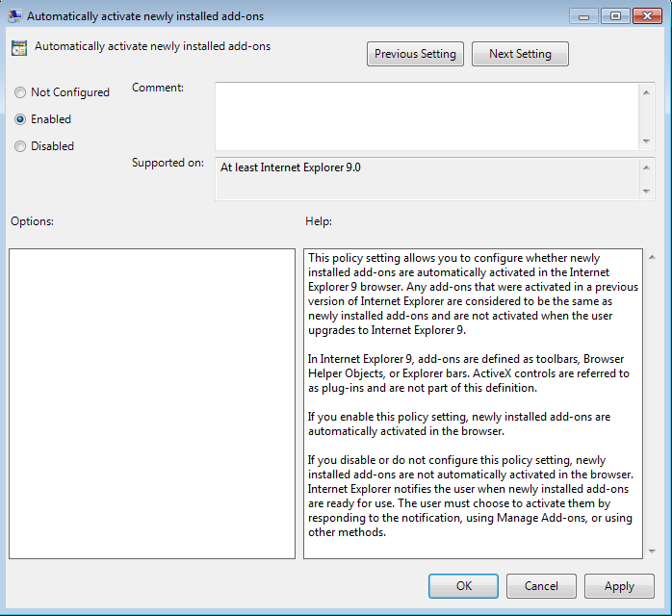Click the policy setting icon beside heading
Viewport: 672px width, 616px height.
(x=19, y=48)
